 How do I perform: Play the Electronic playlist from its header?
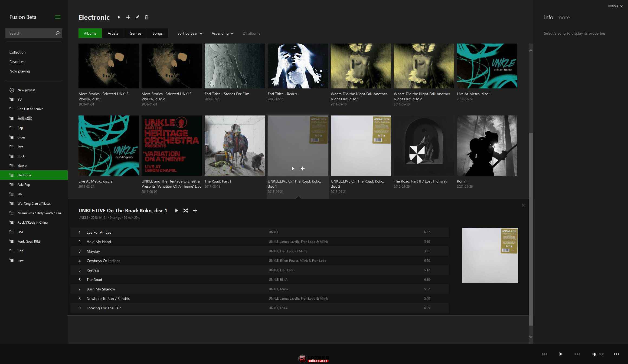coord(119,17)
